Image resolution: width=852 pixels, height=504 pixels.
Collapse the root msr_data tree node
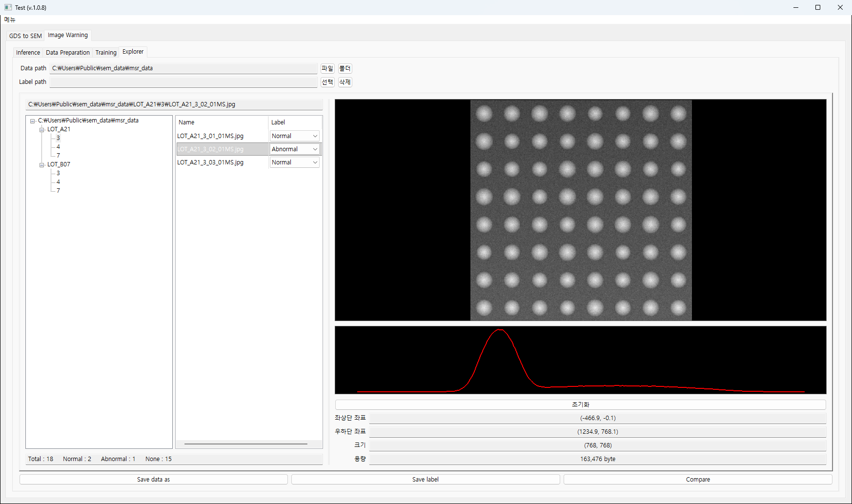click(x=32, y=121)
